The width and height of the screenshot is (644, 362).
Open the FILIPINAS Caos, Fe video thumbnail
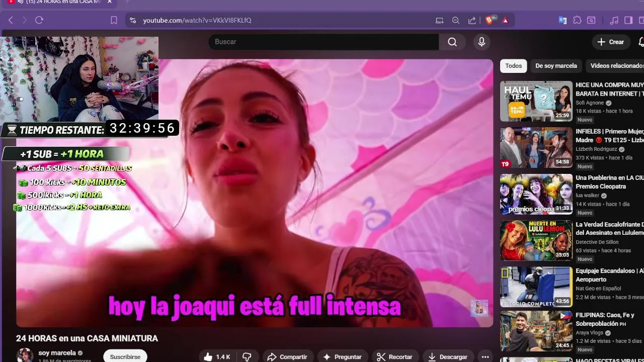tap(536, 331)
